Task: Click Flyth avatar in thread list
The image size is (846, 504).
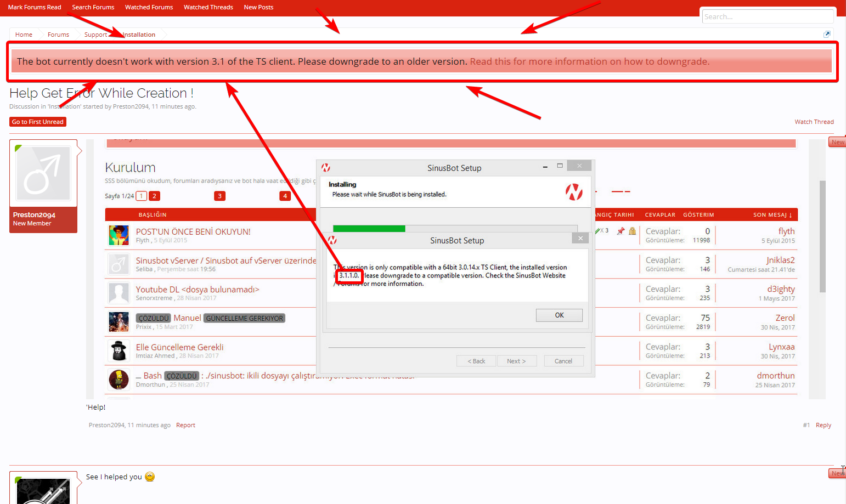Action: tap(119, 235)
